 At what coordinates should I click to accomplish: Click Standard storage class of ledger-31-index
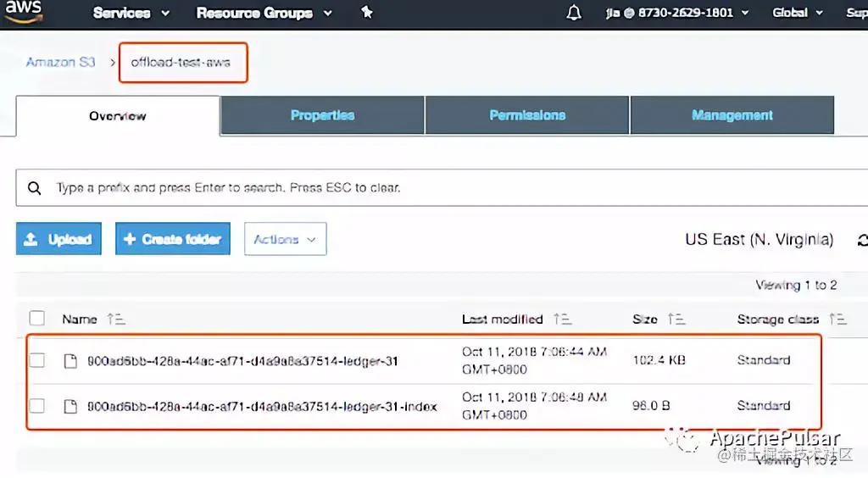(x=764, y=405)
